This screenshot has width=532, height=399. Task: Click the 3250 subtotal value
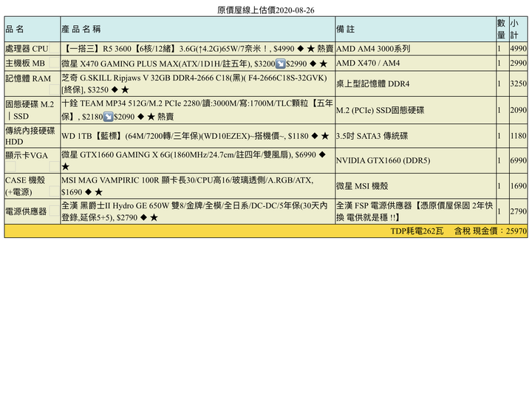coord(519,83)
